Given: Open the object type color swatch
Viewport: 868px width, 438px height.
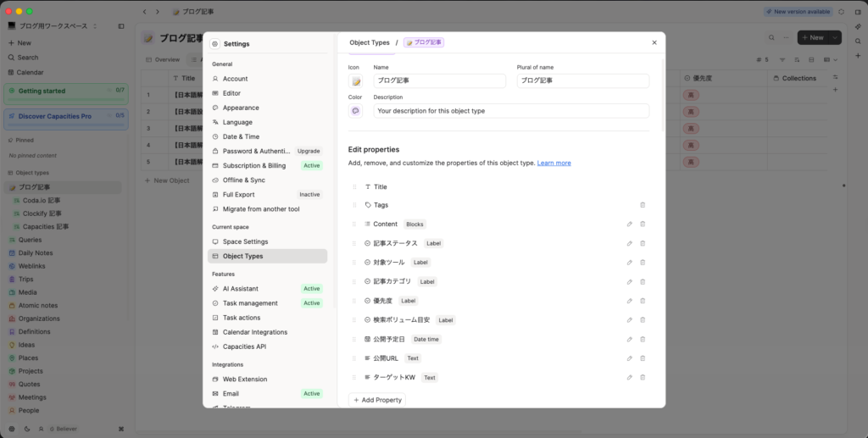Looking at the screenshot, I should pos(355,111).
